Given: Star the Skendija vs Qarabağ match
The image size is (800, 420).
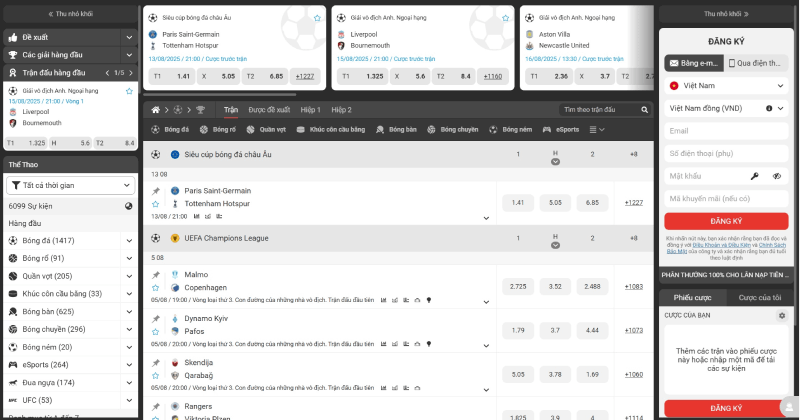Looking at the screenshot, I should coord(156,376).
